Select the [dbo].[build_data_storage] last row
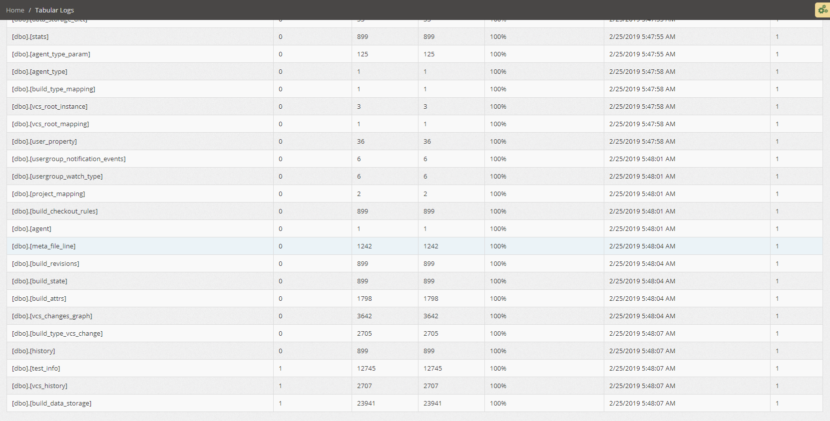Image resolution: width=830 pixels, height=421 pixels. pyautogui.click(x=51, y=403)
